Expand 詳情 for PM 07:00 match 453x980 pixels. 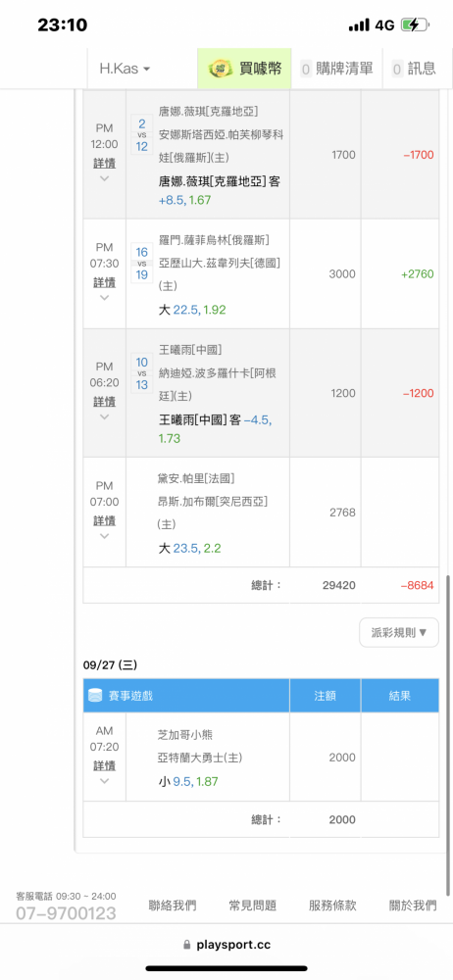[105, 521]
